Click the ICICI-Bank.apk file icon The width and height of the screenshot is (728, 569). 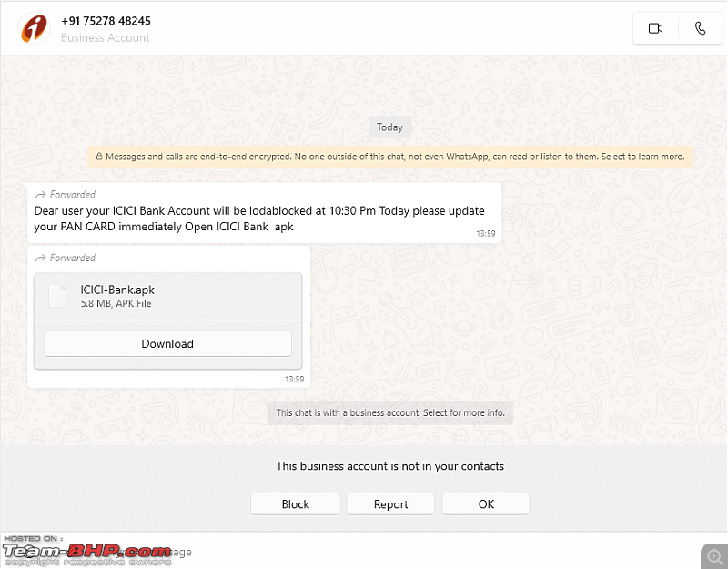(x=57, y=296)
